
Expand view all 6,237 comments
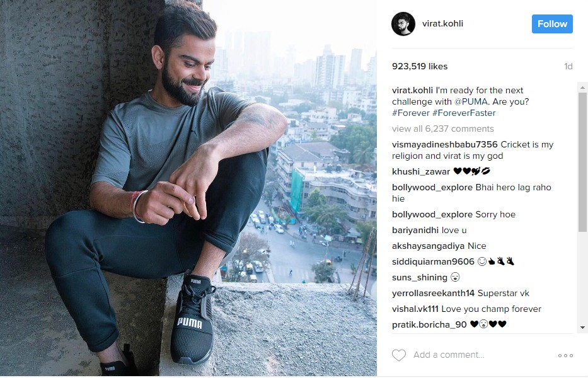pyautogui.click(x=443, y=129)
